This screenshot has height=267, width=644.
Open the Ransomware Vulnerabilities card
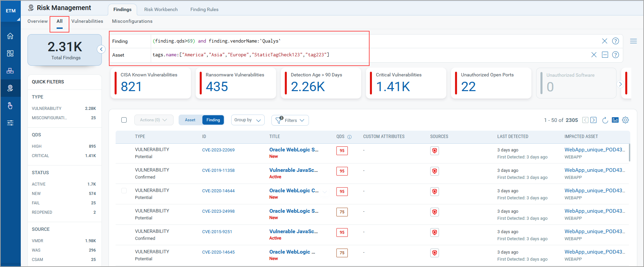click(236, 83)
